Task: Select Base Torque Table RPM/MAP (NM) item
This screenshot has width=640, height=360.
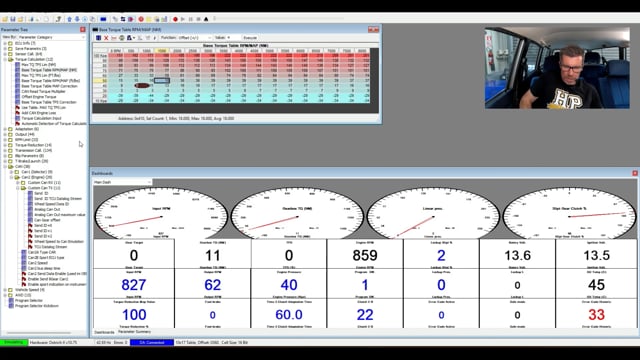Action: [x=49, y=70]
